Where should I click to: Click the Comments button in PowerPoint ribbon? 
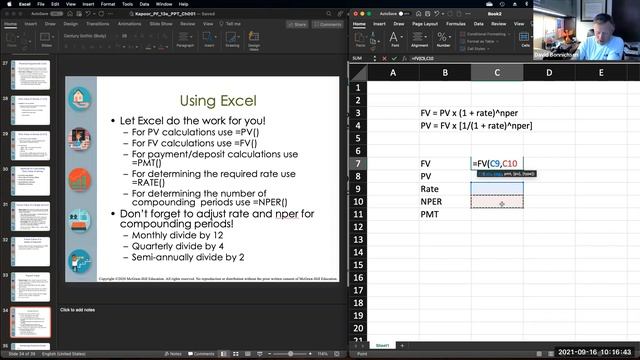pyautogui.click(x=327, y=24)
